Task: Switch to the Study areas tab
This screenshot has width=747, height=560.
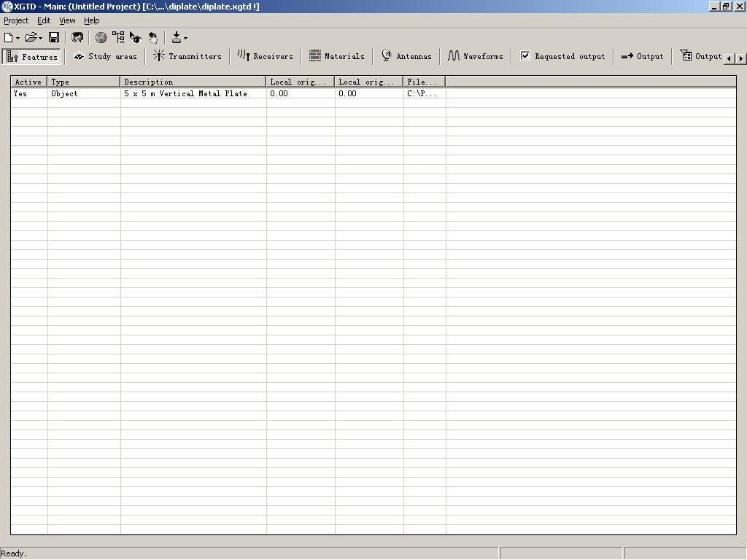Action: click(105, 56)
